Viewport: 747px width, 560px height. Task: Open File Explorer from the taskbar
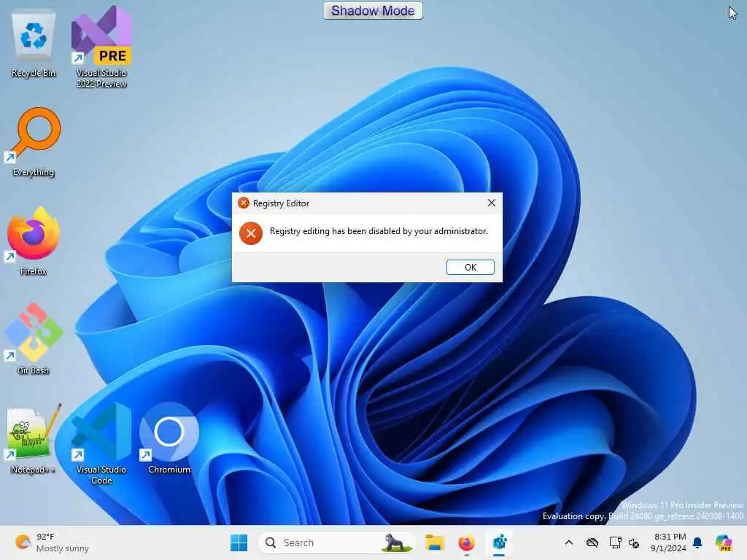(x=435, y=542)
